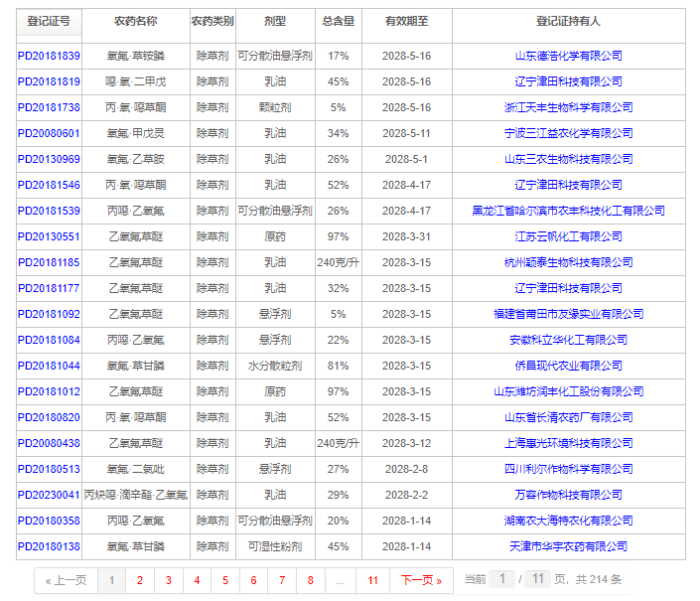Open registration PD20080601 link
This screenshot has width=700, height=601.
coord(49,133)
